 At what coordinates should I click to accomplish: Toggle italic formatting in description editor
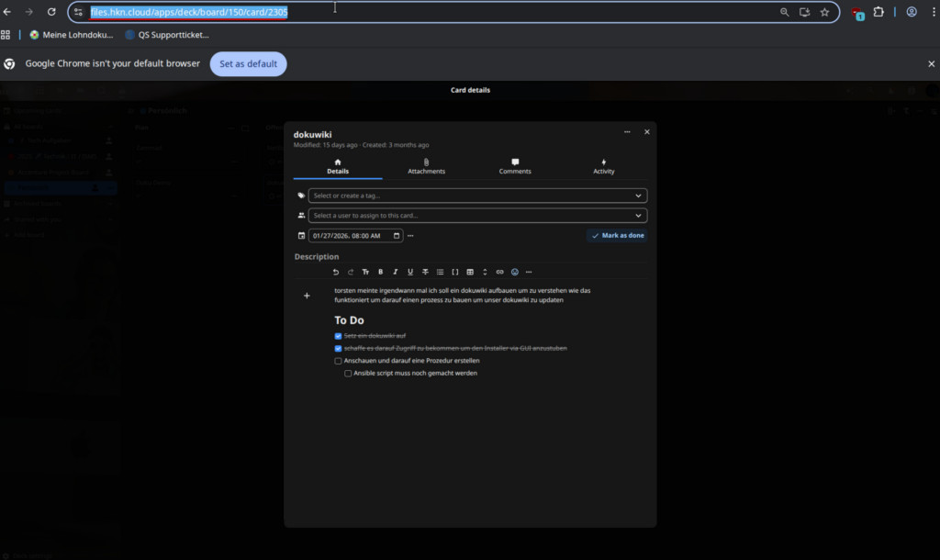click(x=396, y=272)
